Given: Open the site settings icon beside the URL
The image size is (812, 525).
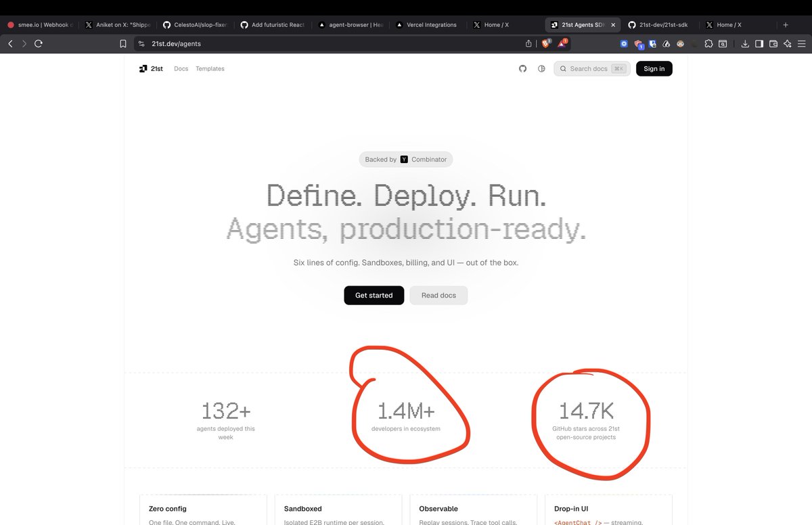Looking at the screenshot, I should [141, 43].
